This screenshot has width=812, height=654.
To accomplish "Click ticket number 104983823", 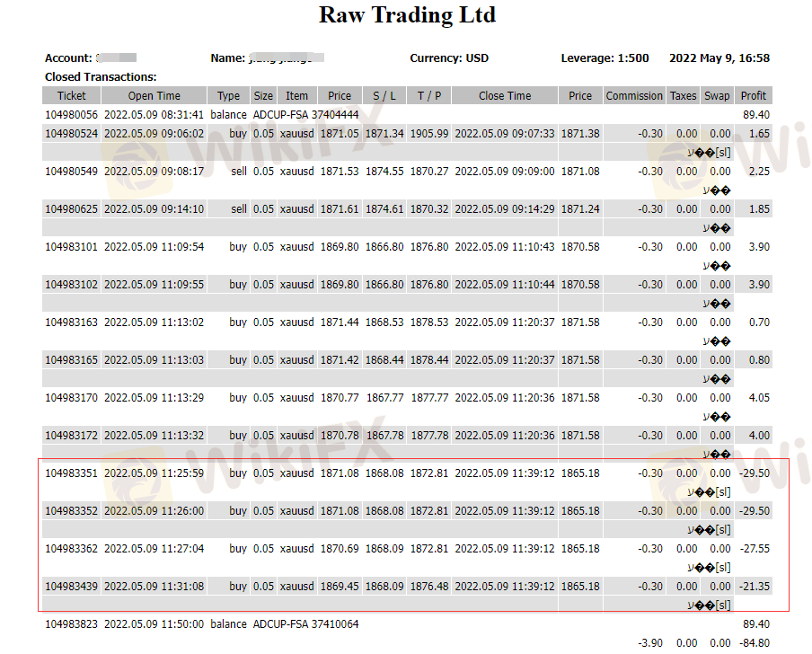I will click(x=72, y=624).
